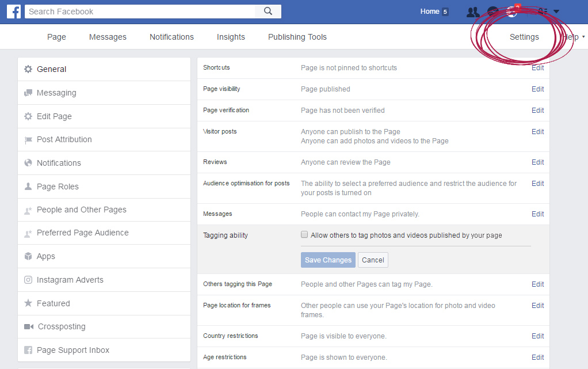
Task: Select the General text in the sidebar
Action: pyautogui.click(x=51, y=69)
